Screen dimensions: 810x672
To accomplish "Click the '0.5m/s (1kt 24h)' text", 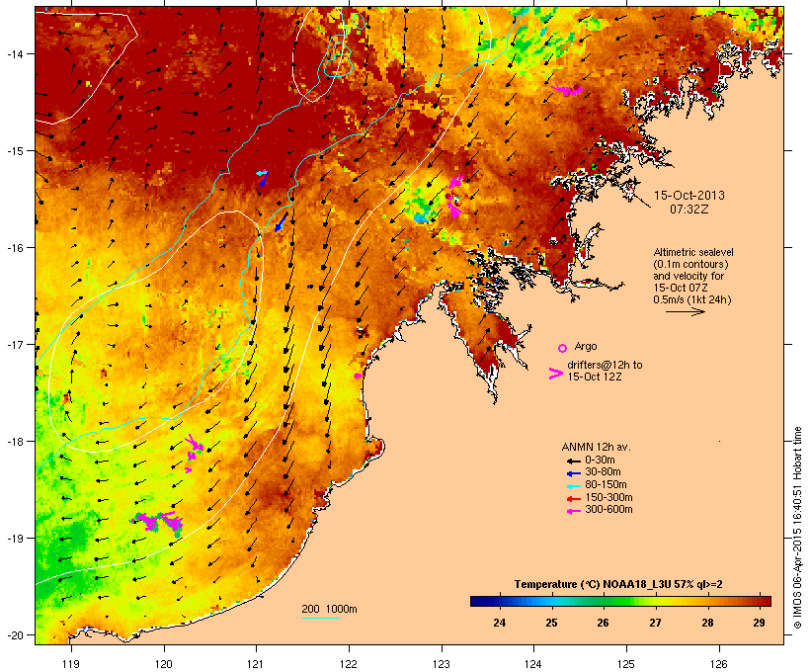I will (x=692, y=299).
